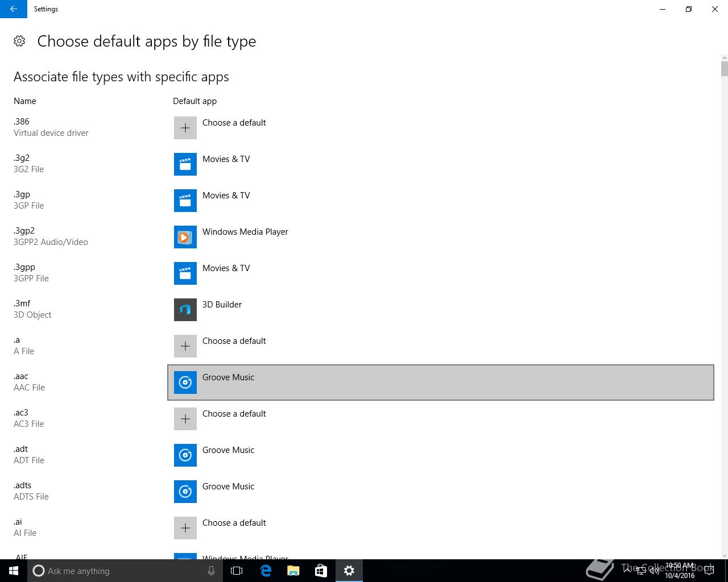The width and height of the screenshot is (728, 582).
Task: Click the plus icon for .386 file type
Action: pyautogui.click(x=185, y=128)
